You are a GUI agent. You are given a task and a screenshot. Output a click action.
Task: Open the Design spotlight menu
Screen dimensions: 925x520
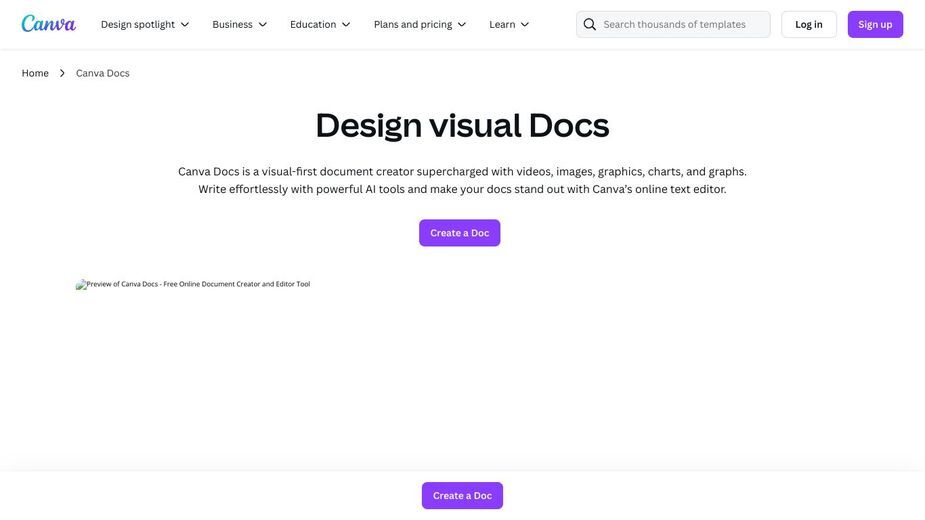click(145, 24)
